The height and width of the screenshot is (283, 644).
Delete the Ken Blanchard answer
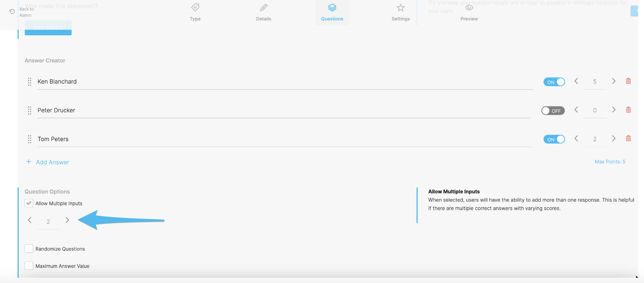(628, 81)
